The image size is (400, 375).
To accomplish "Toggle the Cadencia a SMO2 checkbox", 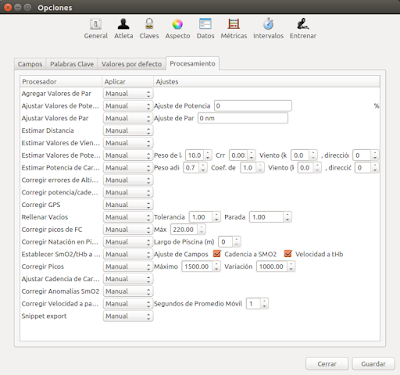I will 217,254.
